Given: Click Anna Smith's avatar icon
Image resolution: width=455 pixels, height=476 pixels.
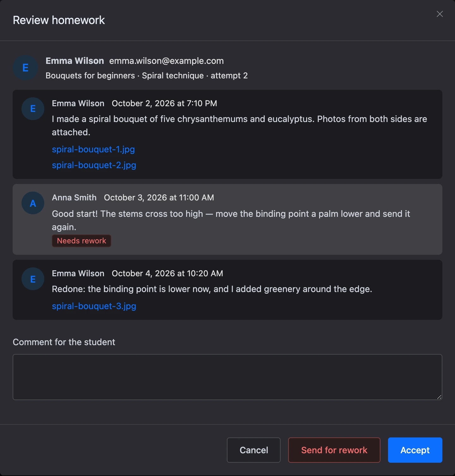Looking at the screenshot, I should 33,203.
